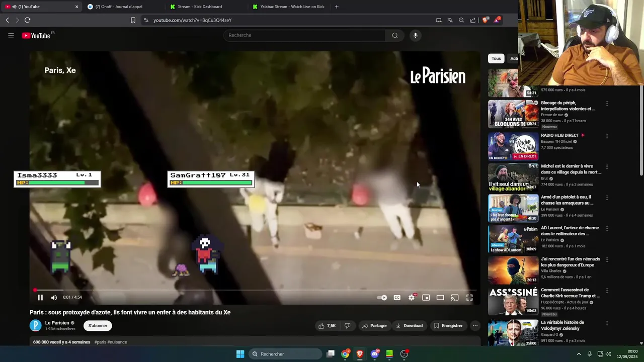Open options menu for Michel est le dernier
Image resolution: width=644 pixels, height=362 pixels.
(607, 166)
